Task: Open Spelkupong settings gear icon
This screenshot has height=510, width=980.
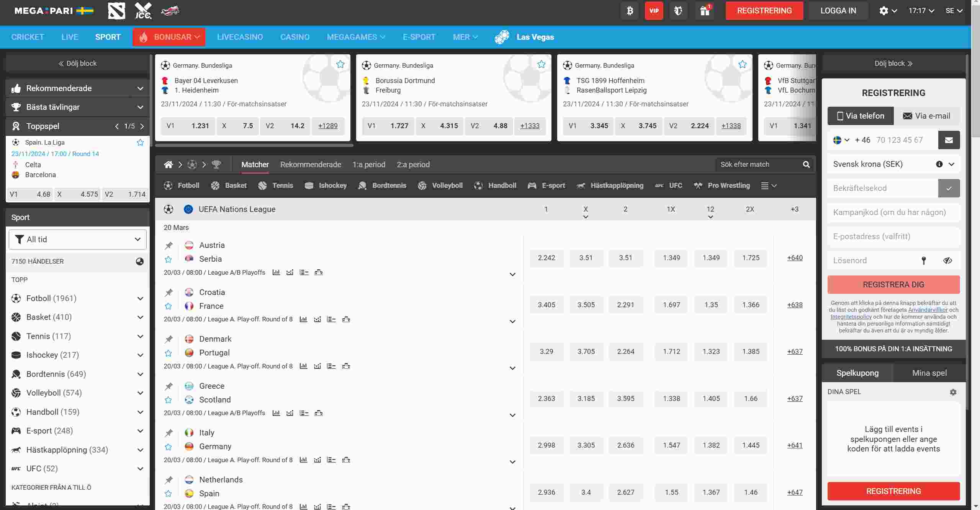Action: [953, 392]
